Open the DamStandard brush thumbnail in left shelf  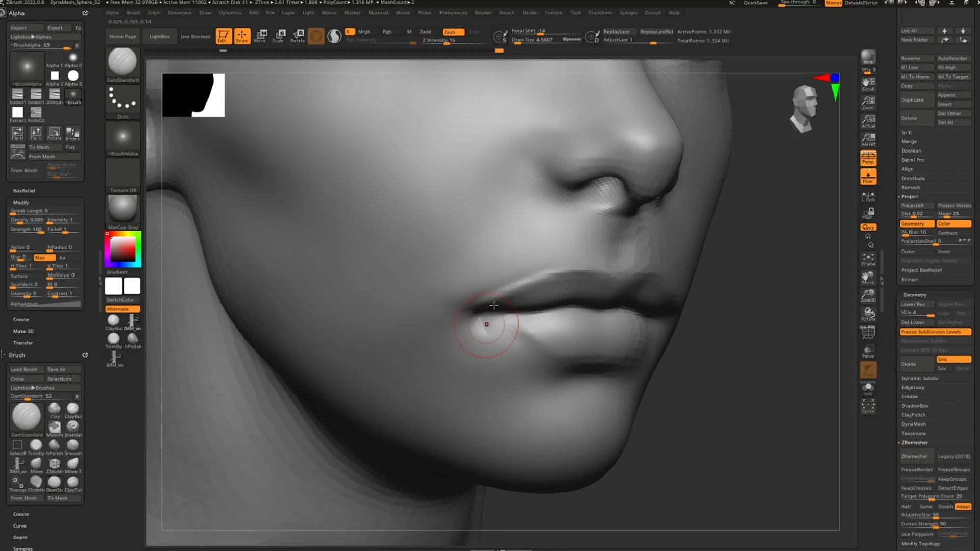pos(122,65)
